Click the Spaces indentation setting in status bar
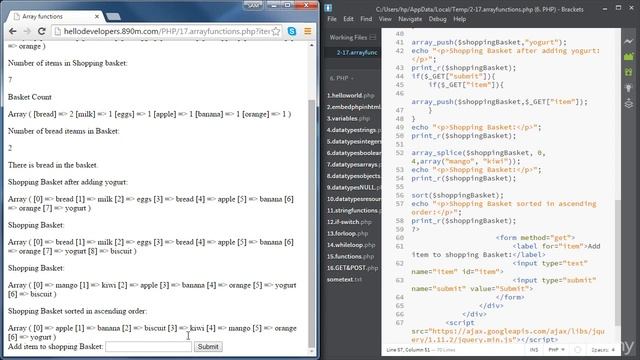This screenshot has width=640, height=360. (603, 350)
